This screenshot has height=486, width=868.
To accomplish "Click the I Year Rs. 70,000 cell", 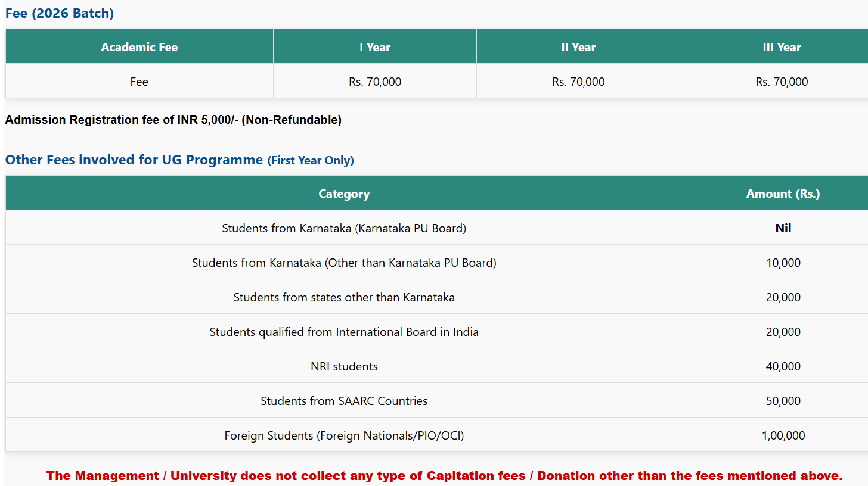I will tap(375, 82).
